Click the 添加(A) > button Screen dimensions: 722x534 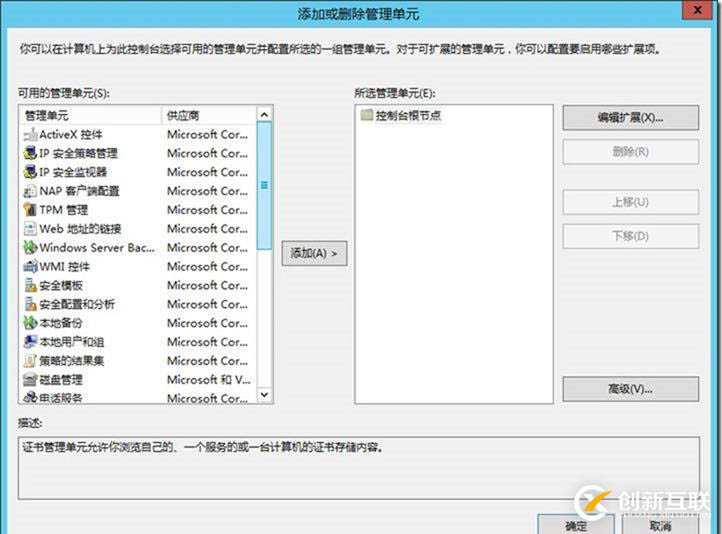(x=314, y=253)
